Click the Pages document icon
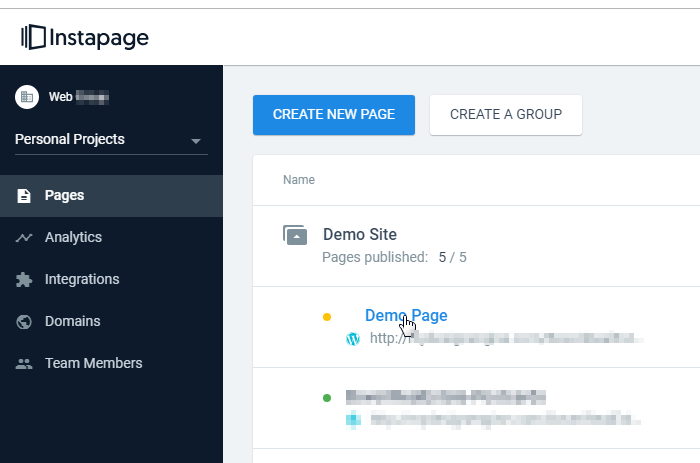The height and width of the screenshot is (463, 700). click(24, 196)
